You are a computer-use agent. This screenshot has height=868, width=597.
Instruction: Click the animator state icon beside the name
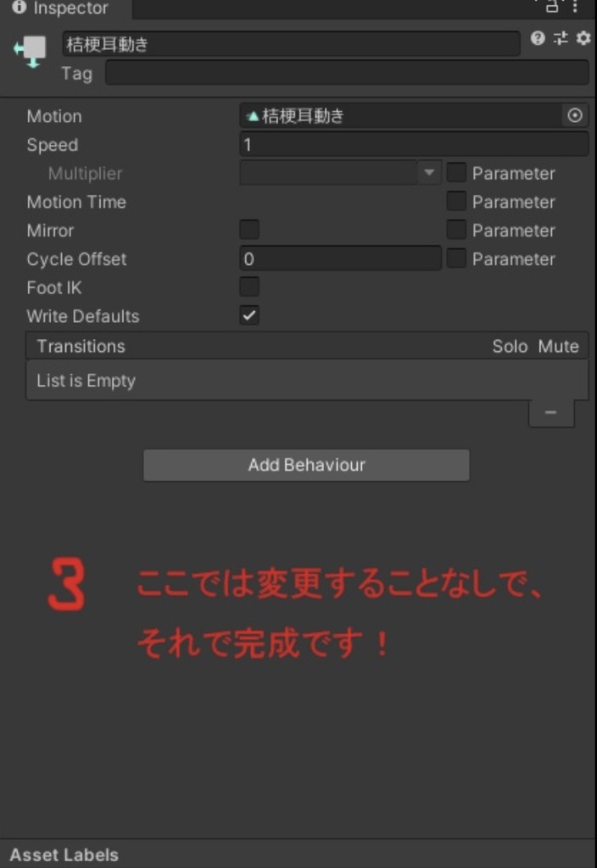pyautogui.click(x=31, y=52)
